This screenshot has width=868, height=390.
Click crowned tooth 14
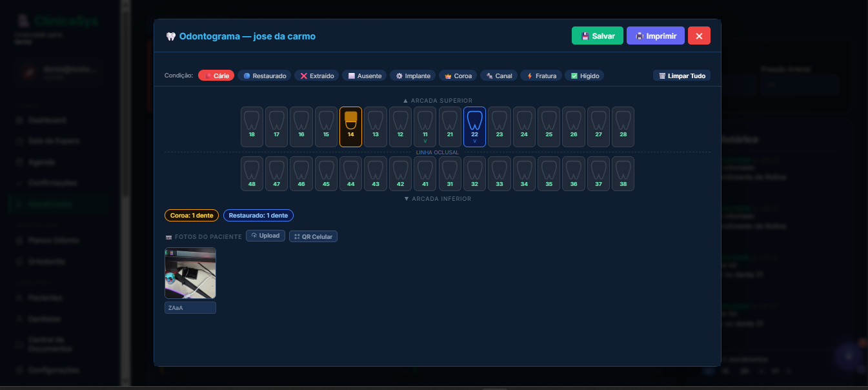(350, 127)
